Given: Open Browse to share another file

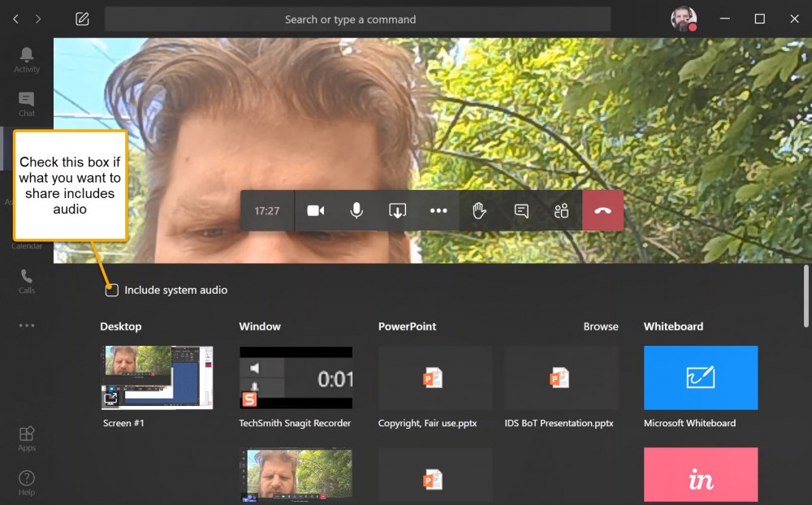Looking at the screenshot, I should (601, 326).
